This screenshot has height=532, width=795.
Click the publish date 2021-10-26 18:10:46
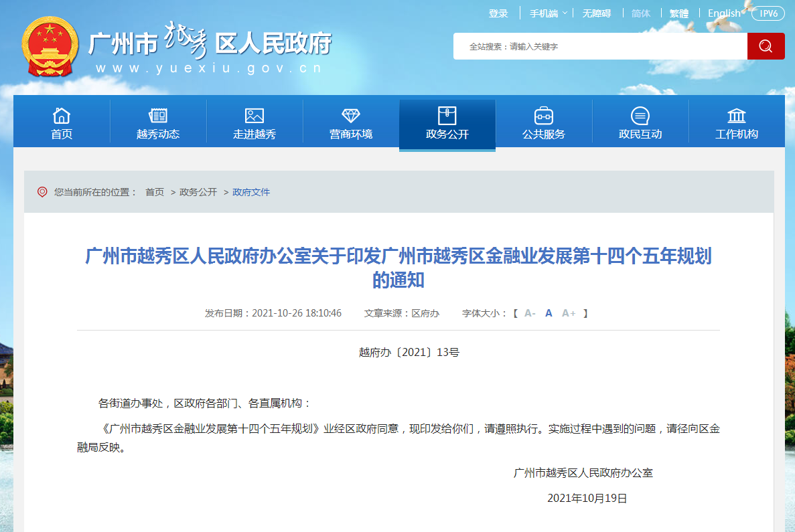pos(297,313)
